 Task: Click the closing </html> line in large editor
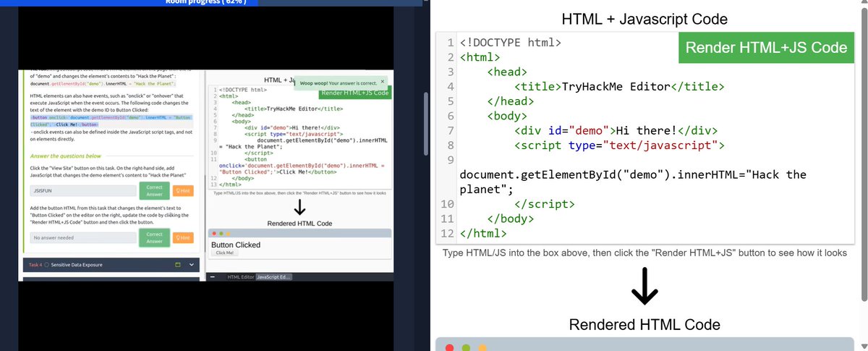pos(483,234)
